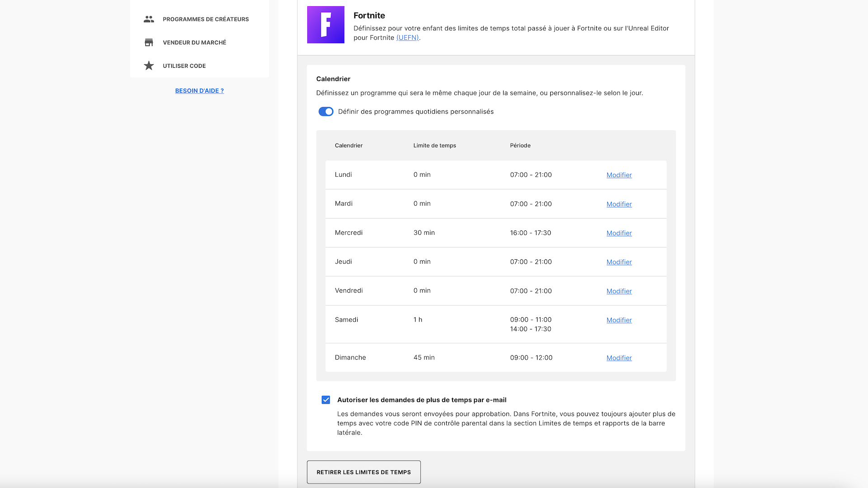Screen dimensions: 868x488
Task: Select the Lundi row label
Action: pyautogui.click(x=343, y=174)
